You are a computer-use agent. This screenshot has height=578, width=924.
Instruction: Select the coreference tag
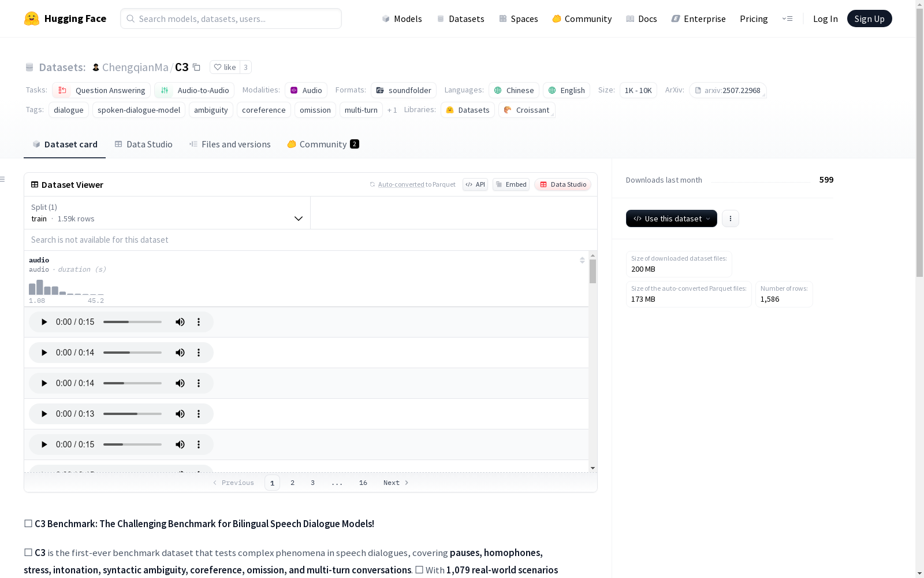pyautogui.click(x=264, y=110)
